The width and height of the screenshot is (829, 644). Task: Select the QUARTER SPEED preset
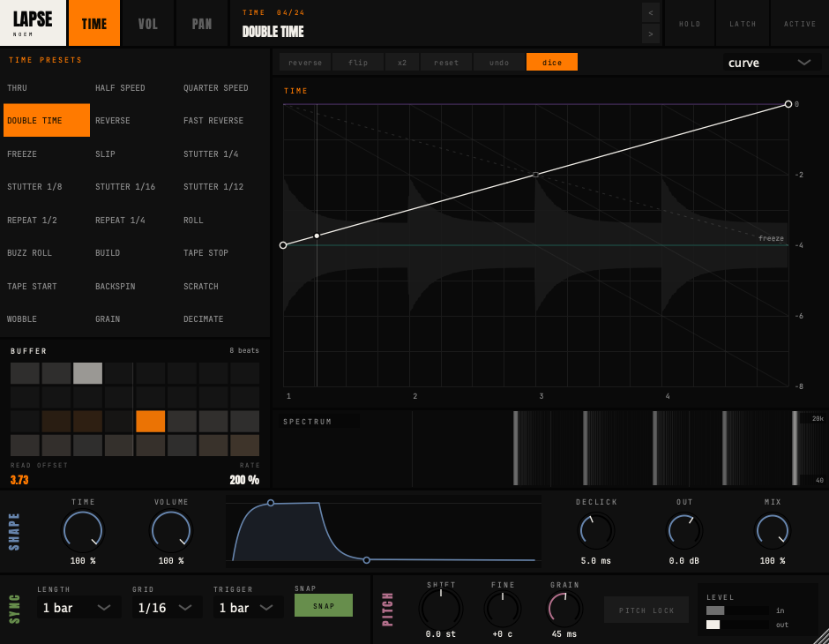[x=223, y=87]
